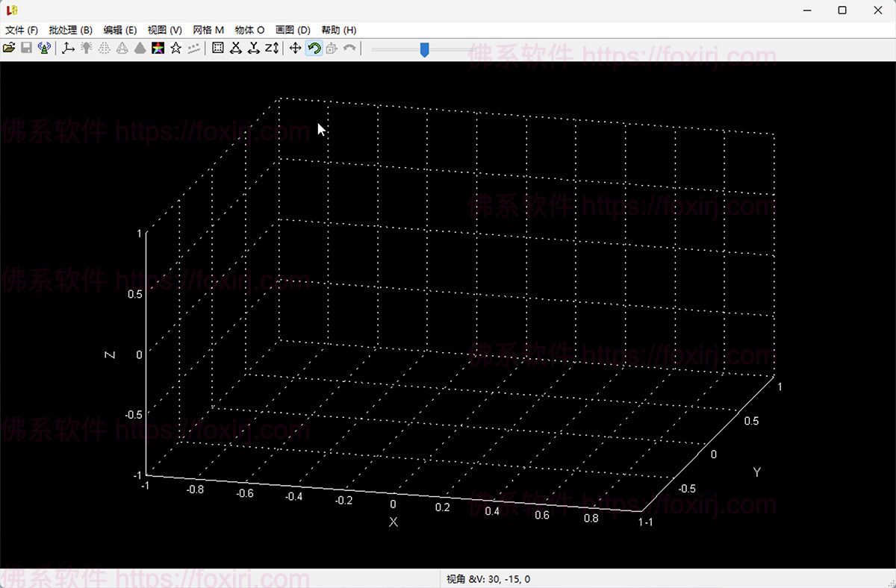Adjust the zoom slider on the toolbar
896x588 pixels.
[x=424, y=49]
